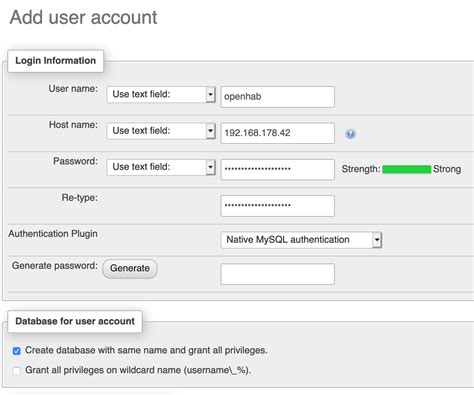
Task: Click the 'Add user account' heading
Action: [83, 17]
